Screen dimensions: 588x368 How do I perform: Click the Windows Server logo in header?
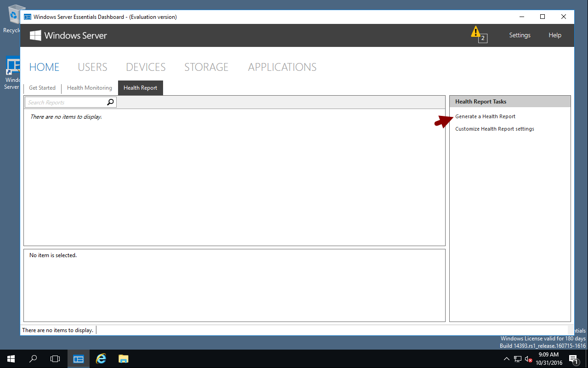[x=68, y=35]
